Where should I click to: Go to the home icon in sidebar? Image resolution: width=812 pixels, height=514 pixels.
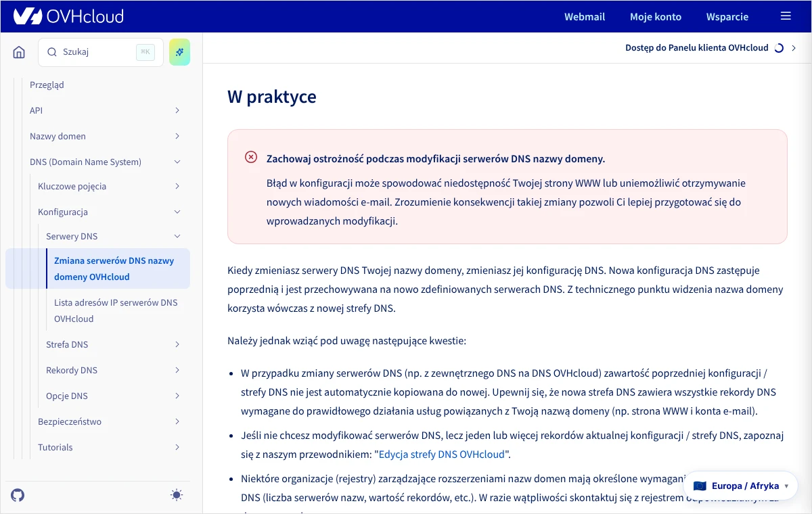[19, 52]
